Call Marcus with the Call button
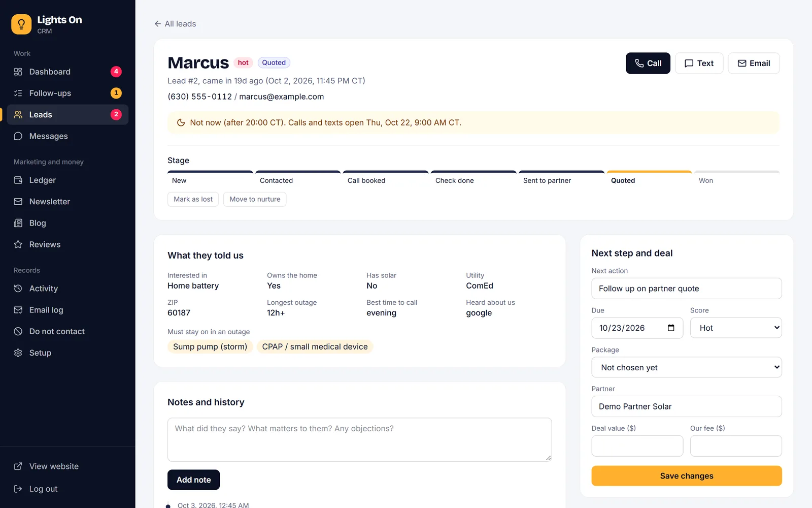 [648, 63]
